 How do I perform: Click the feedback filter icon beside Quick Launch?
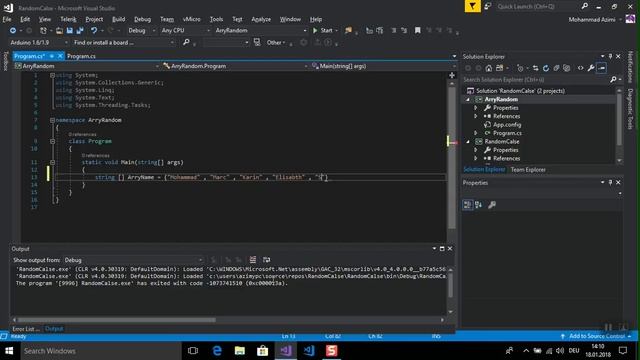tap(472, 7)
